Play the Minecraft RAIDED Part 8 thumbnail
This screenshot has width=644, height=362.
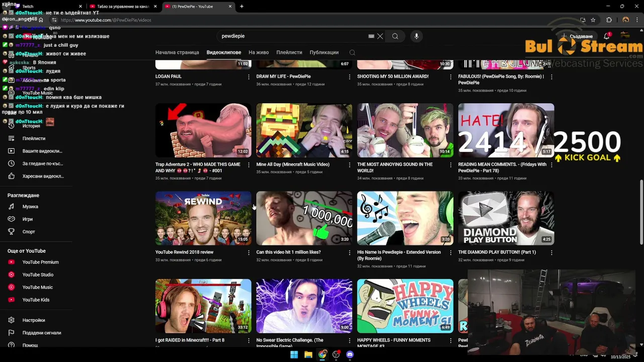[x=203, y=306]
